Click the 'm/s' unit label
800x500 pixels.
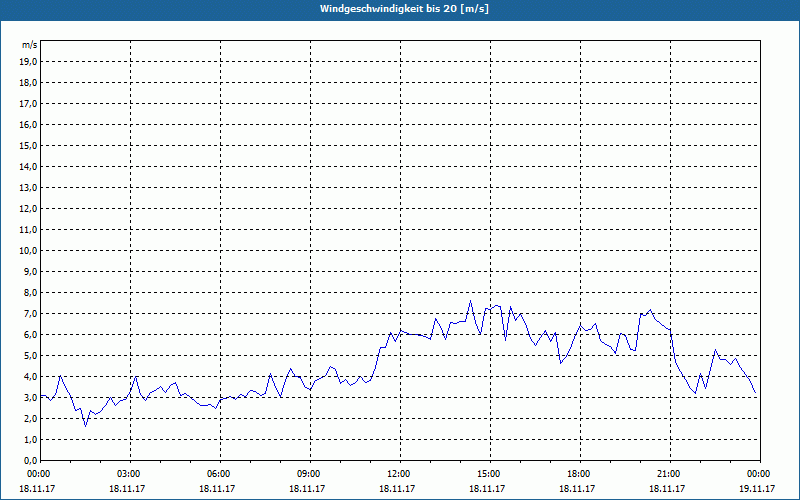30,45
